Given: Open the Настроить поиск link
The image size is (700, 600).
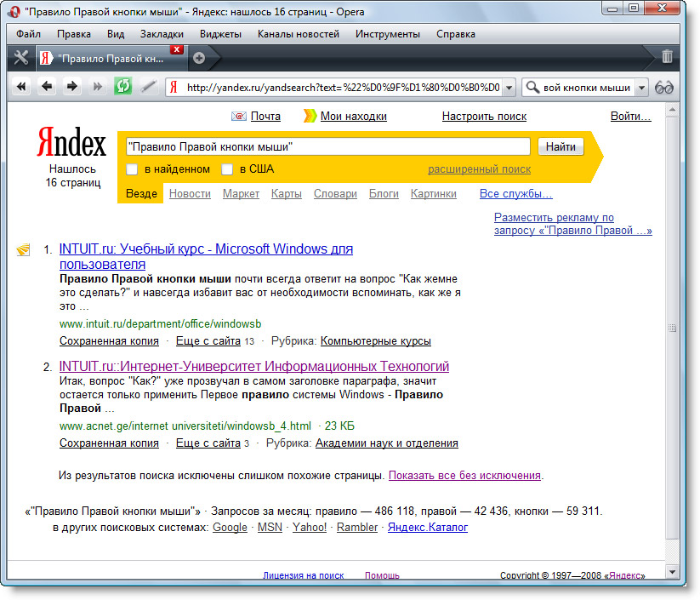Looking at the screenshot, I should pos(484,116).
